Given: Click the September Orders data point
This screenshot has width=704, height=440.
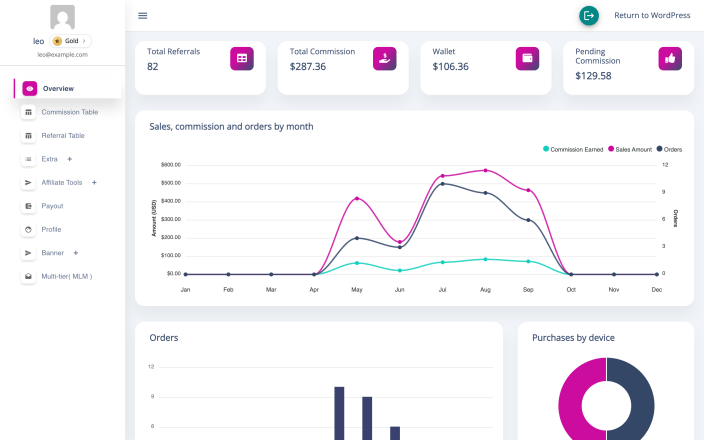Looking at the screenshot, I should tap(528, 220).
